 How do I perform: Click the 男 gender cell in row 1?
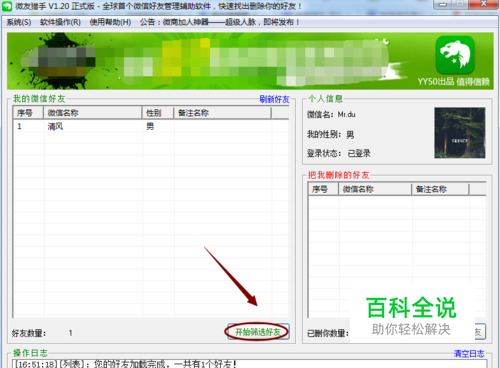point(150,127)
